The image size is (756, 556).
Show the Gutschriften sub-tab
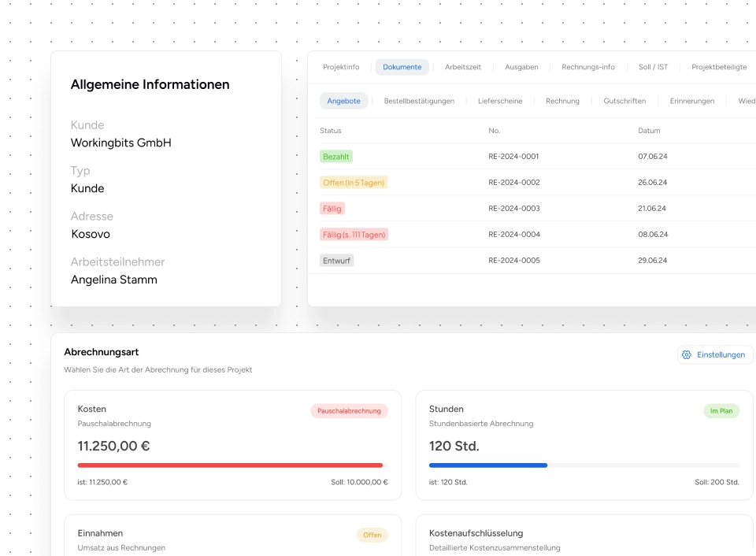(624, 101)
